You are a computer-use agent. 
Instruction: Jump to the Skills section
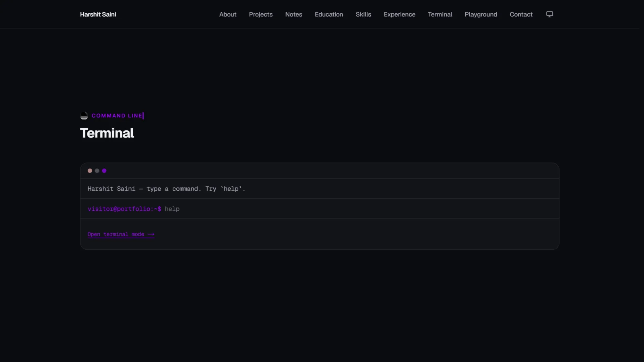[x=363, y=14]
